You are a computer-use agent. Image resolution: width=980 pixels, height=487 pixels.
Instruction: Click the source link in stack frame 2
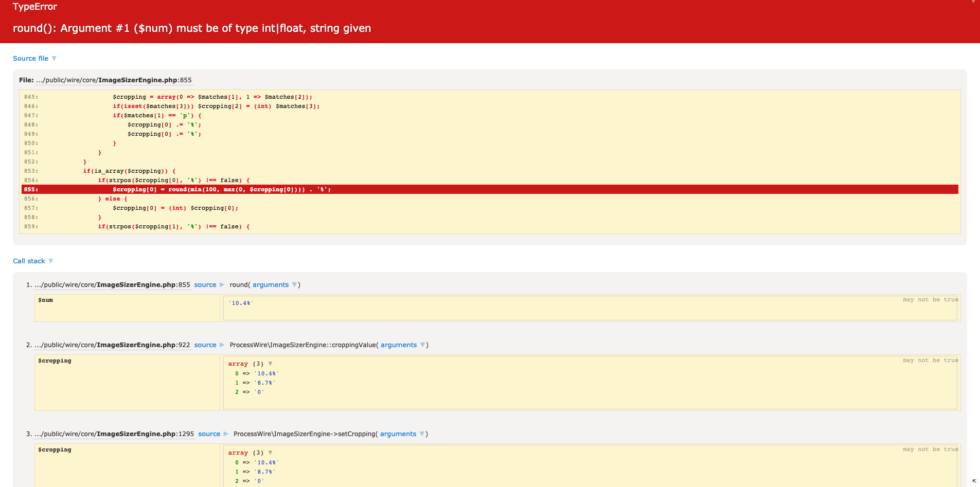205,345
